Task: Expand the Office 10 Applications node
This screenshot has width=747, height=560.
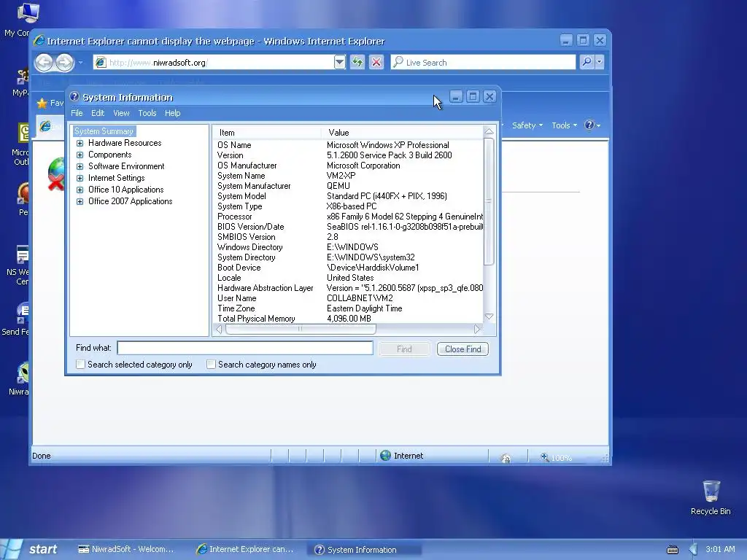Action: tap(80, 190)
